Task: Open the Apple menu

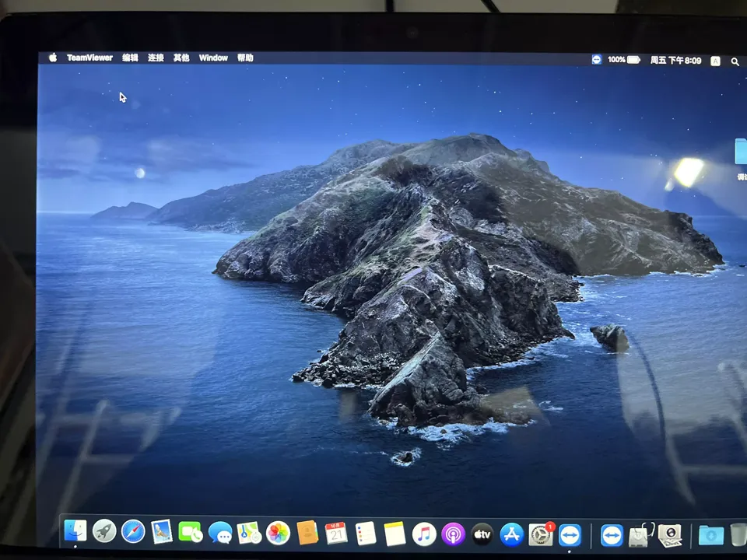Action: 52,57
